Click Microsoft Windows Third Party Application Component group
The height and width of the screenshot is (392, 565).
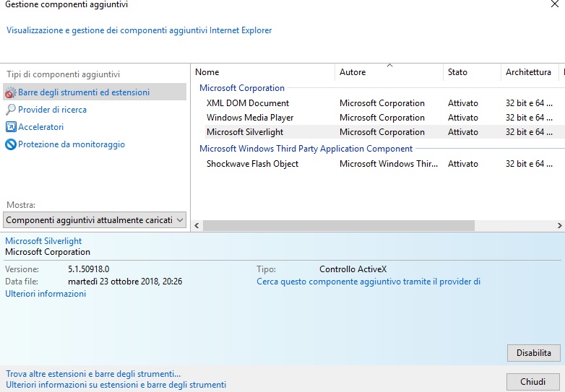306,148
